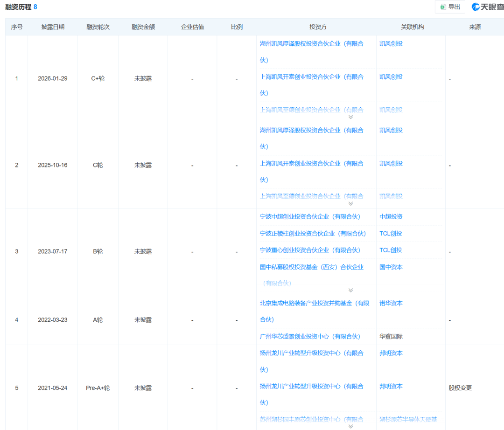Expand investor list for the C+轮 row

350,117
